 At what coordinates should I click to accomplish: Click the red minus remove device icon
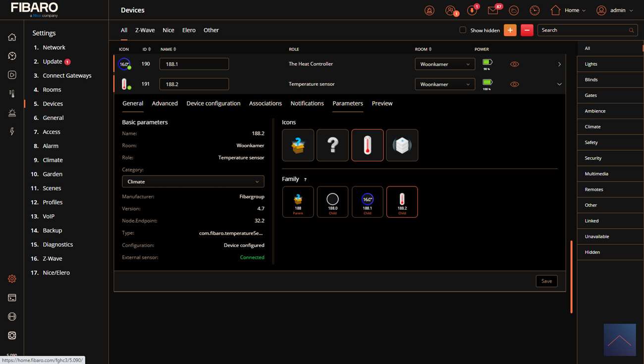[527, 30]
